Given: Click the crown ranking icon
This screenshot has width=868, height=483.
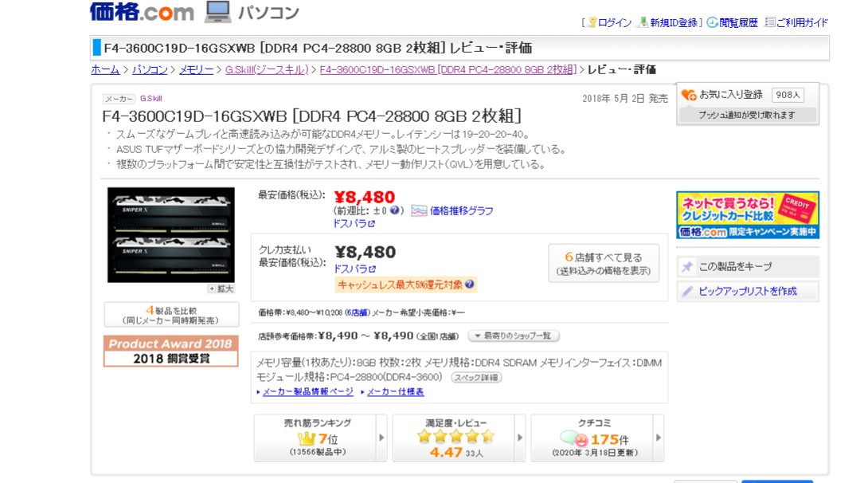Looking at the screenshot, I should [x=306, y=439].
